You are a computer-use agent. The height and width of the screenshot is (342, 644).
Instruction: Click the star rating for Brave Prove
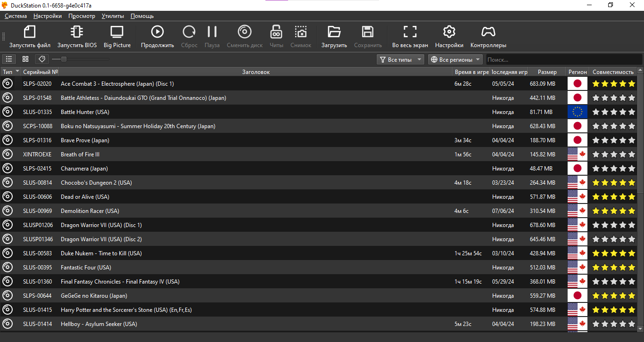tap(614, 140)
